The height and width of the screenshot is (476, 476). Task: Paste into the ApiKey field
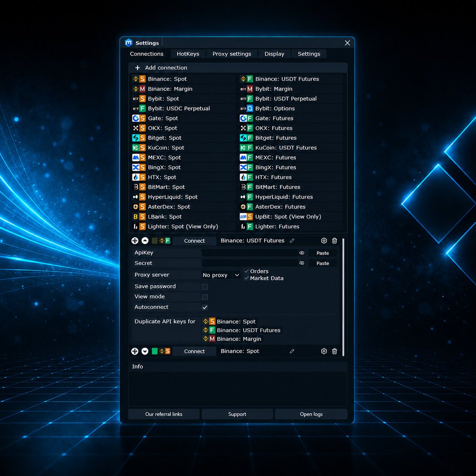tap(322, 253)
